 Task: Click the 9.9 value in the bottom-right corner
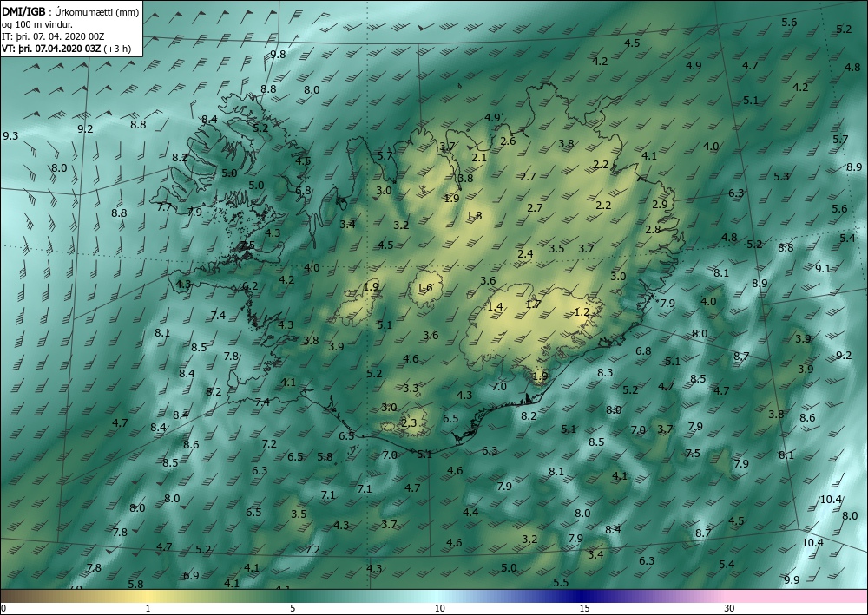792,579
